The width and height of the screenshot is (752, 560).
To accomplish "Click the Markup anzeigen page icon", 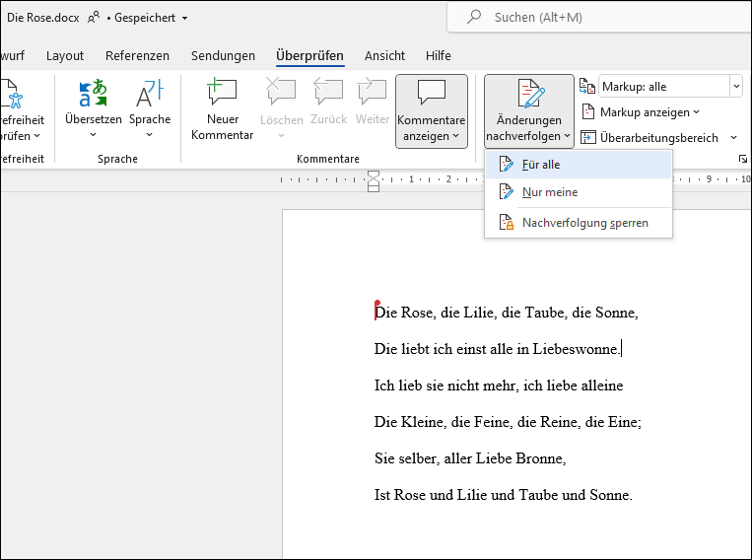I will click(x=588, y=111).
